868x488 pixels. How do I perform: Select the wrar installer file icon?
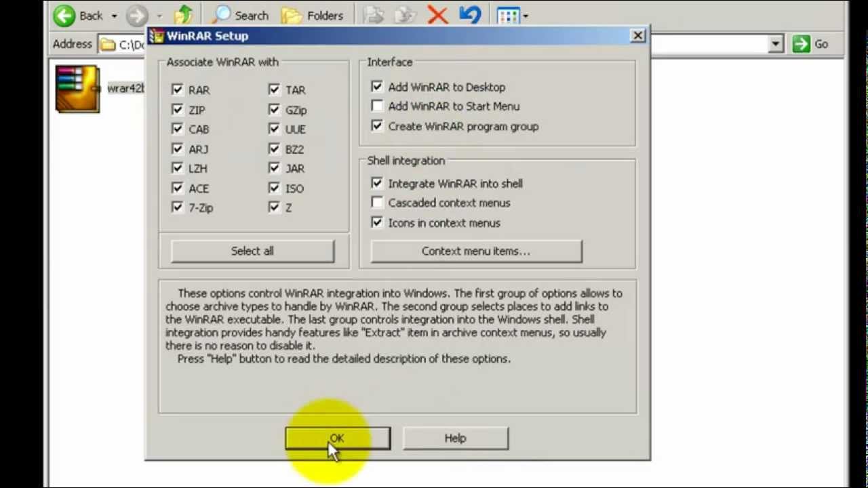(77, 89)
